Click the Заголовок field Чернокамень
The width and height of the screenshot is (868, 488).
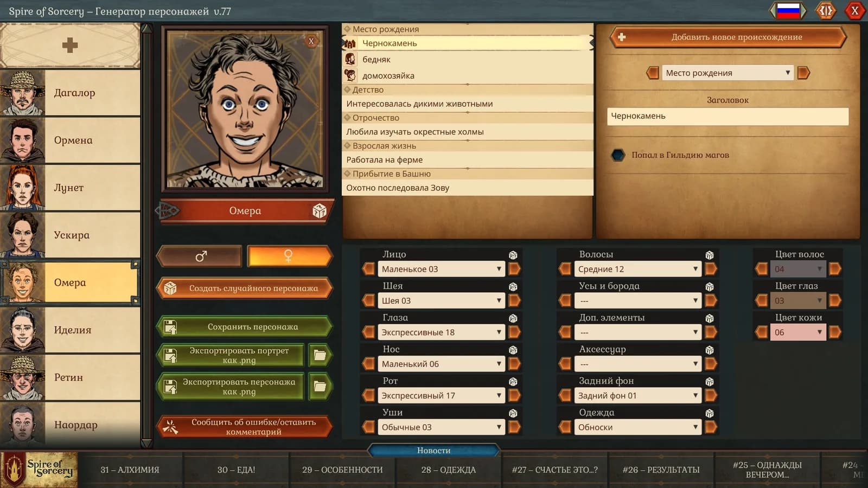click(727, 116)
